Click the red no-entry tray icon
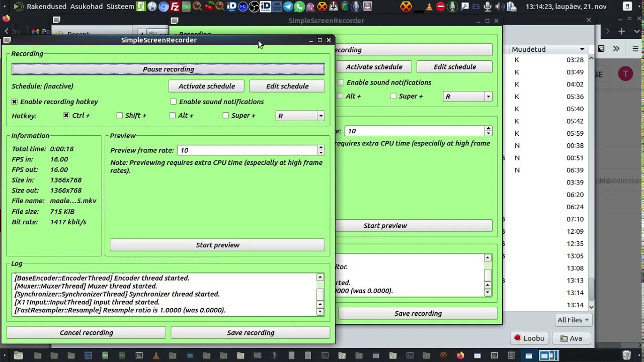Screen dimensions: 644x362 [x=441, y=7]
